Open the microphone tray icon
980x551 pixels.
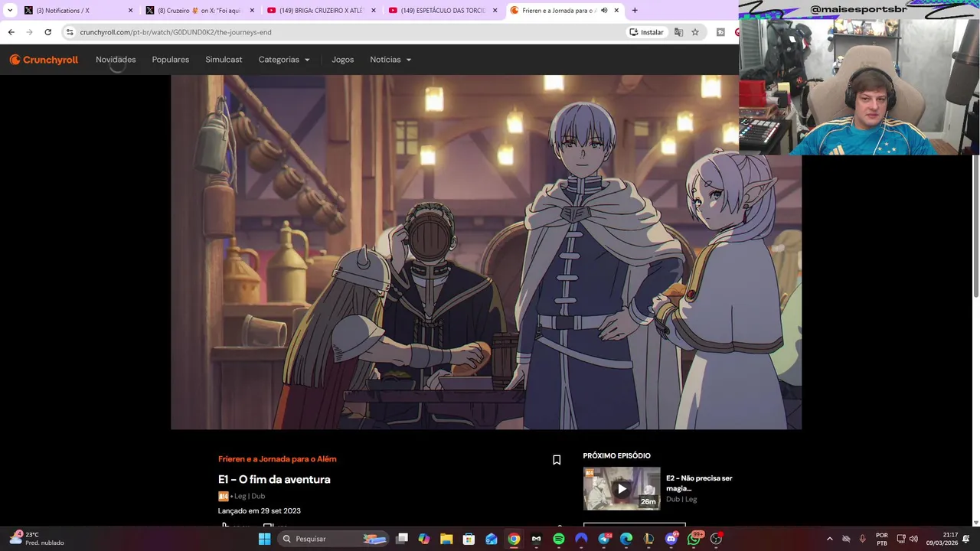[x=863, y=539]
